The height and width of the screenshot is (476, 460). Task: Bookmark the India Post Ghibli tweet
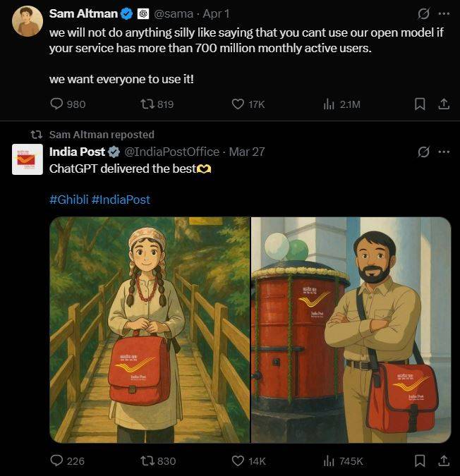pyautogui.click(x=419, y=461)
